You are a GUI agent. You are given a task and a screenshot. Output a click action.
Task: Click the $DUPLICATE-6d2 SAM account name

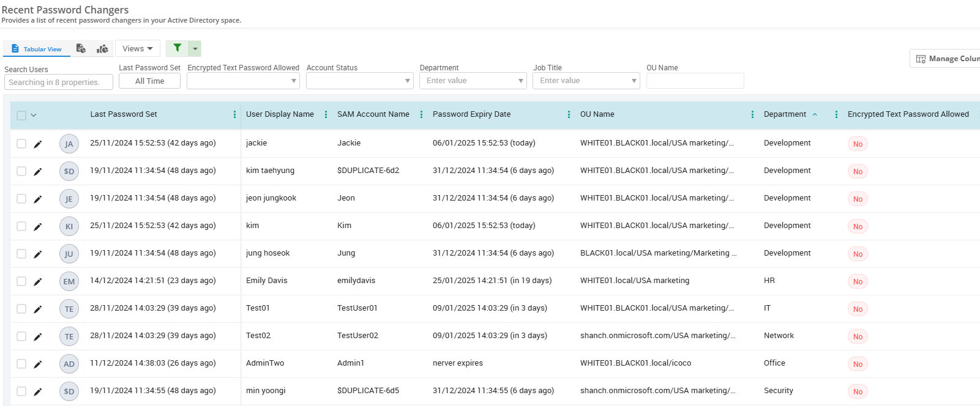tap(368, 171)
